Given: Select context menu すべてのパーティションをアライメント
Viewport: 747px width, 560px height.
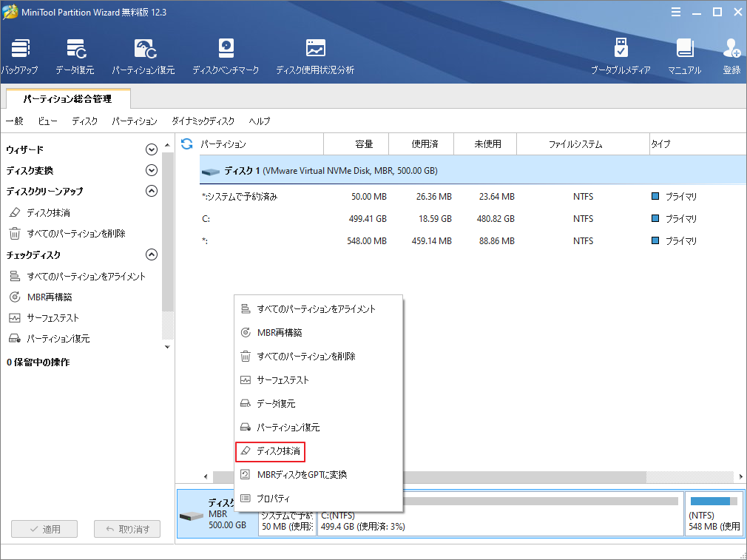Looking at the screenshot, I should click(x=318, y=308).
